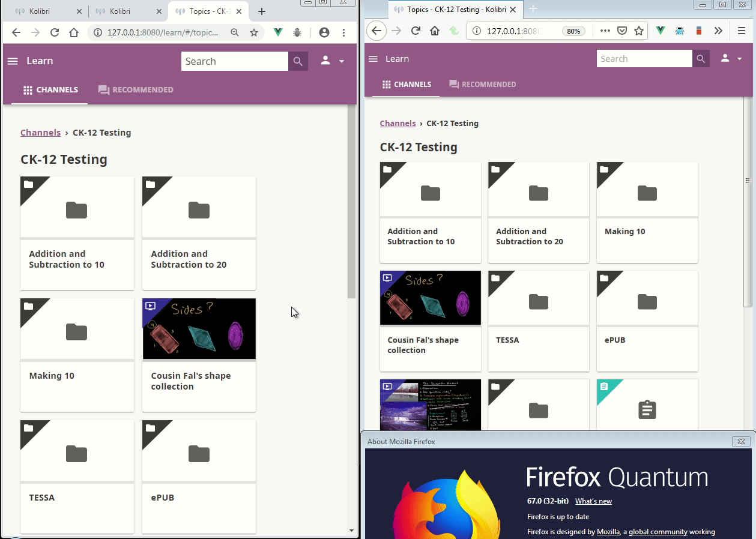Click the scroll down arrow in Chrome's scrollbar
Screen dimensions: 756x539
click(351, 531)
